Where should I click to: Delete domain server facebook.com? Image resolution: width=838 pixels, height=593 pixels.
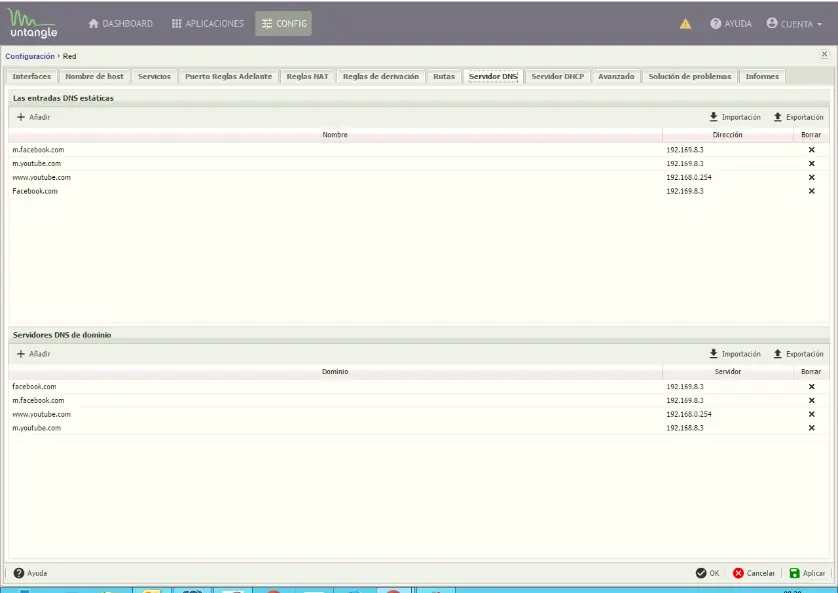(x=811, y=386)
